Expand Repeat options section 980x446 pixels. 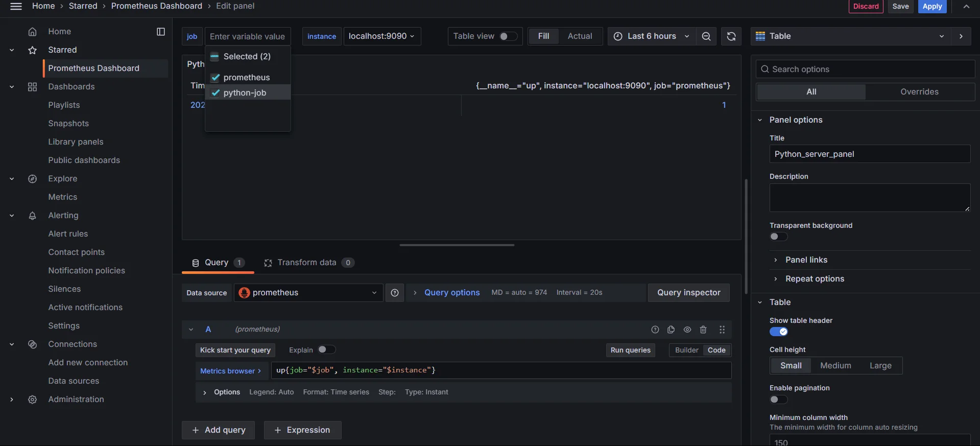[815, 279]
